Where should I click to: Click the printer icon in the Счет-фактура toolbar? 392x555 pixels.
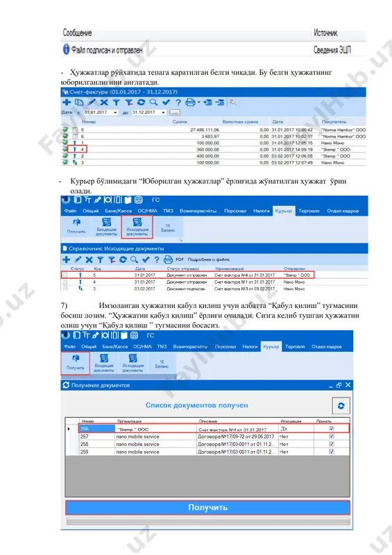(x=190, y=102)
